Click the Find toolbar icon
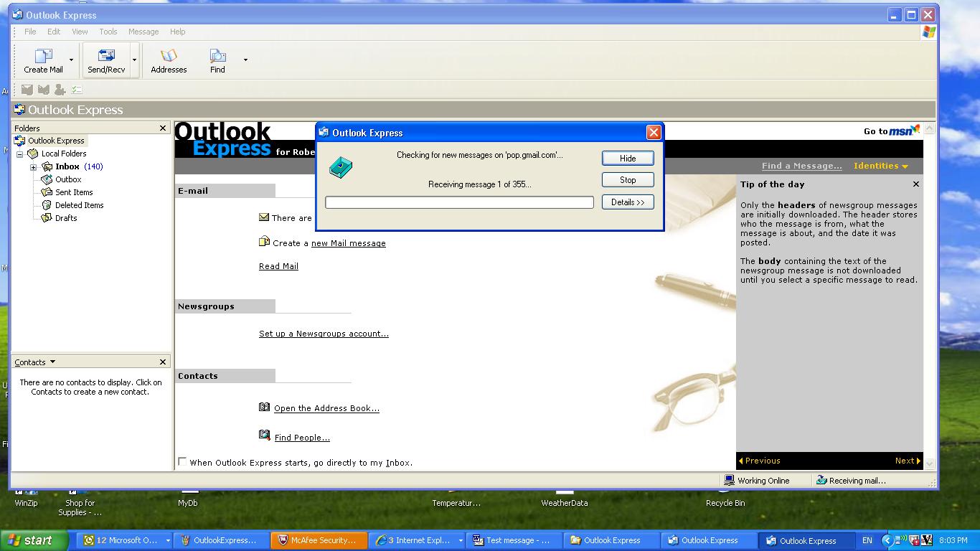Screen dimensions: 980x551 217,56
